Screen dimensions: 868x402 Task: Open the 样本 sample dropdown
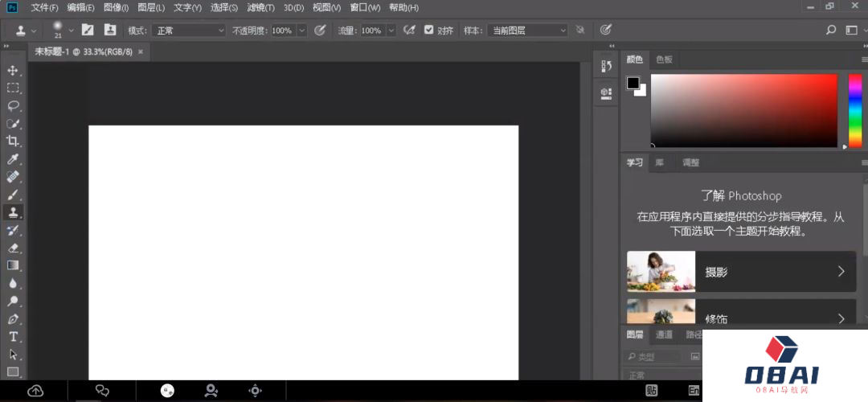527,31
